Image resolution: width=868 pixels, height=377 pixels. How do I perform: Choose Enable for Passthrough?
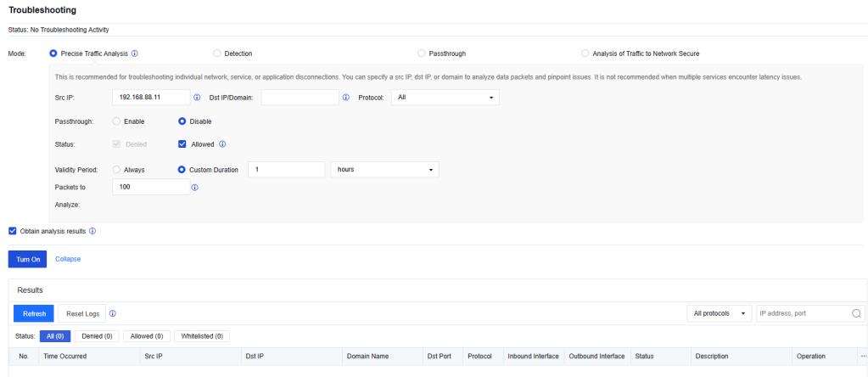(116, 121)
